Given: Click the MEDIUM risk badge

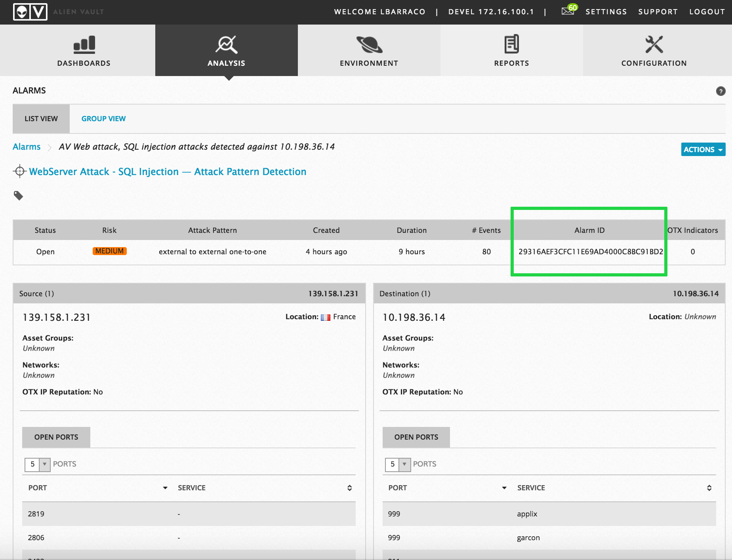Looking at the screenshot, I should click(x=109, y=251).
